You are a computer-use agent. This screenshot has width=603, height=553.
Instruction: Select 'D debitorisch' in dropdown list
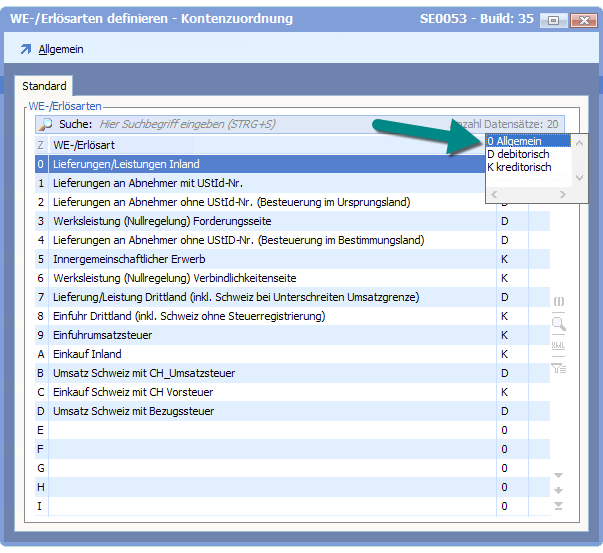[518, 154]
